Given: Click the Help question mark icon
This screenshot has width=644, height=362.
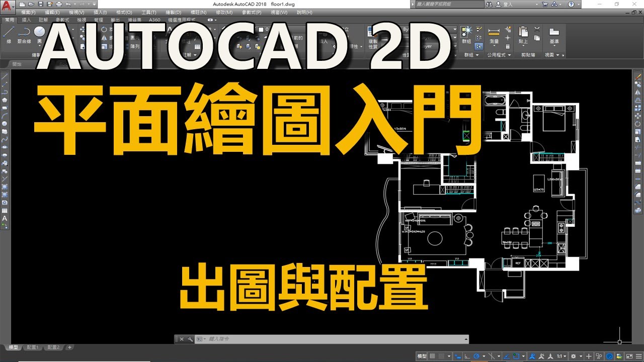Looking at the screenshot, I should (x=571, y=4).
